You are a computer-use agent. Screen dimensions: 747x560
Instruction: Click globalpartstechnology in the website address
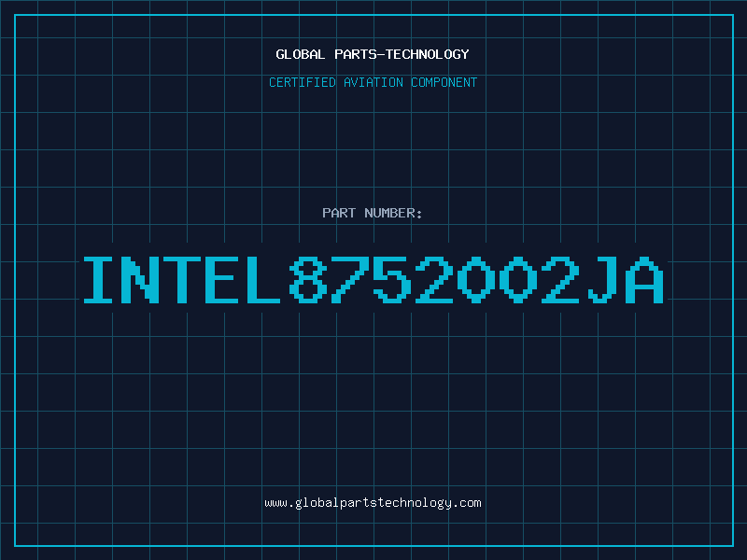(x=373, y=503)
